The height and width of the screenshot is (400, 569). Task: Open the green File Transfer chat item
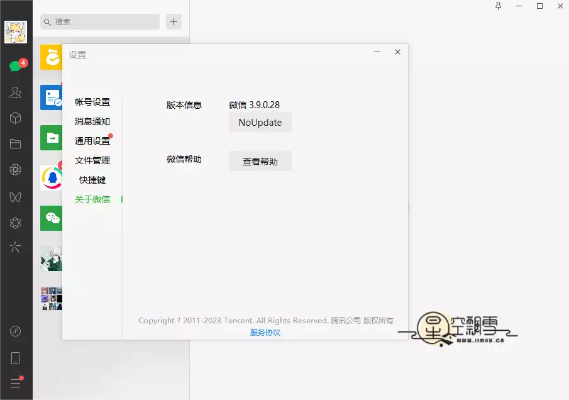pyautogui.click(x=51, y=138)
